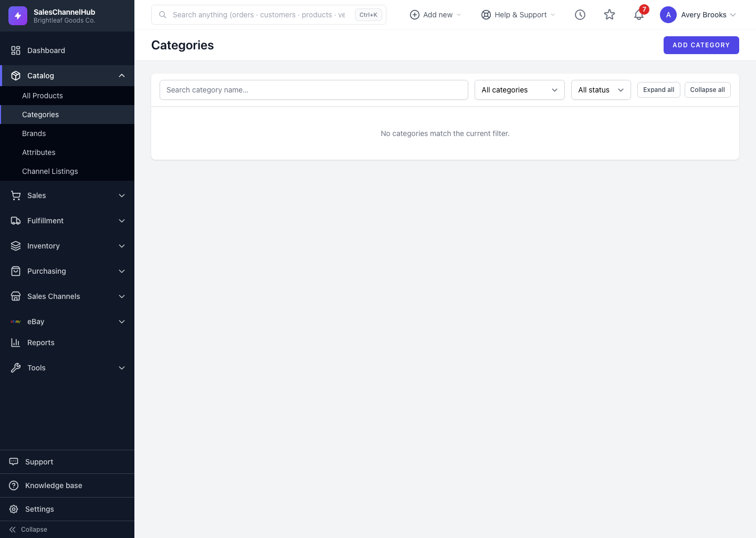Click the Add new plus icon
Image resolution: width=756 pixels, height=538 pixels.
pos(414,15)
